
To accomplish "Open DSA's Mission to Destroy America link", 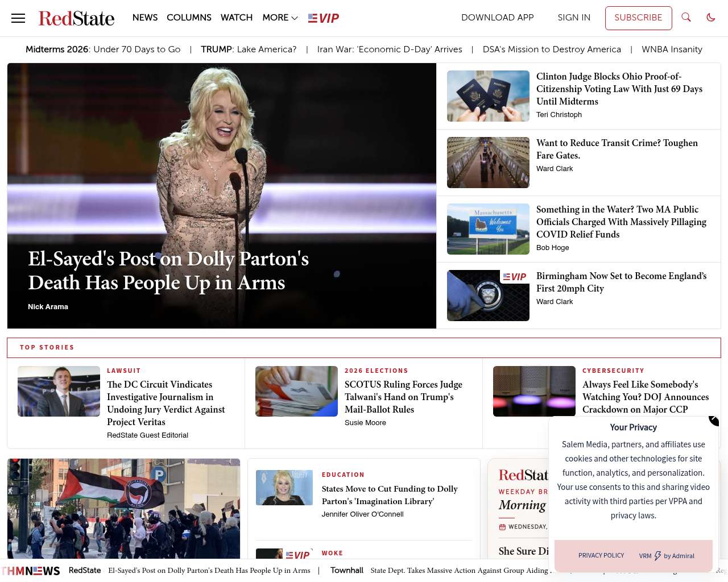I will (x=552, y=49).
